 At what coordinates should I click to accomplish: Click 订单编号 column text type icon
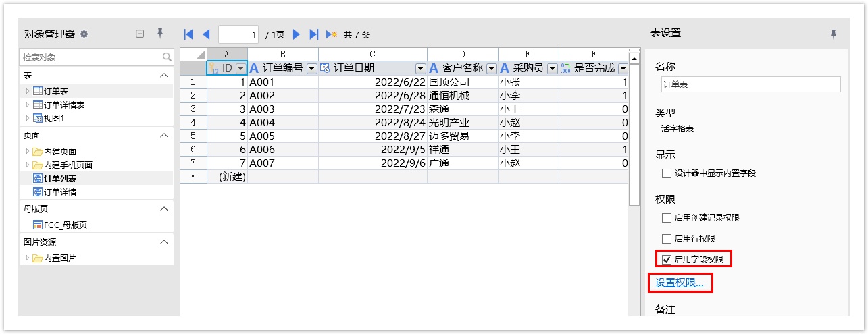coord(254,68)
